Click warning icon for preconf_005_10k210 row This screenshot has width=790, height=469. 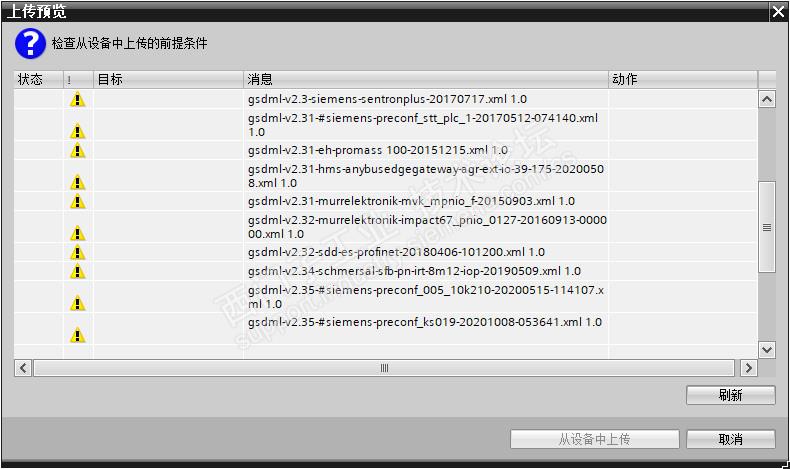tap(78, 303)
